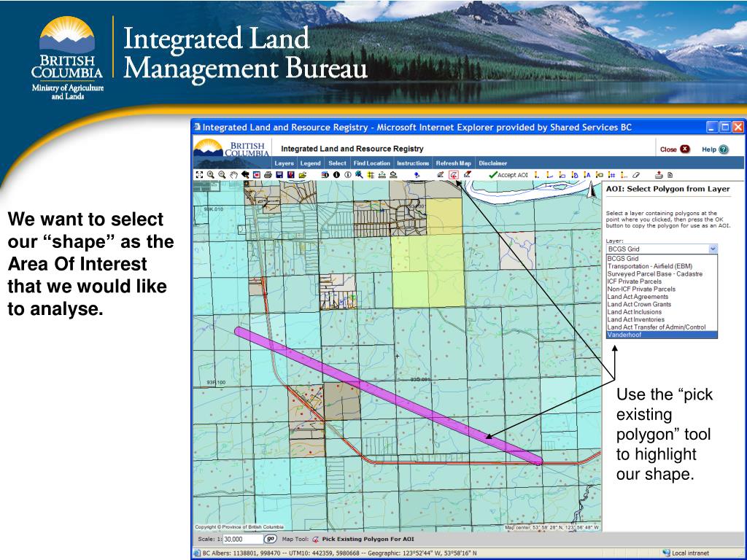Go back to previous map extent arrow
Image resolution: width=747 pixels, height=560 pixels.
tap(245, 175)
